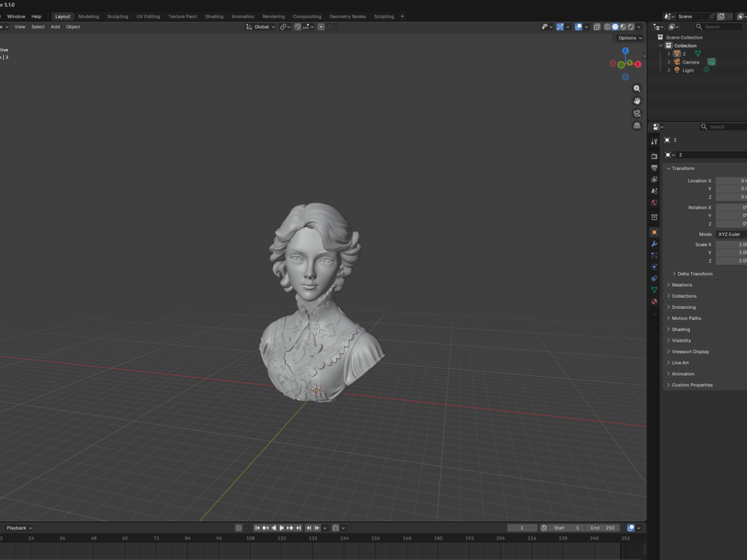Open the World properties tab
This screenshot has height=560, width=747.
tap(654, 202)
